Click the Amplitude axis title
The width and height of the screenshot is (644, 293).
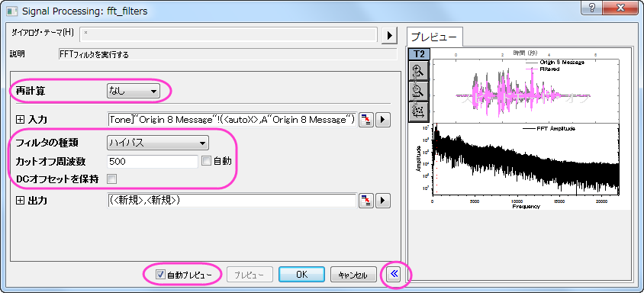418,159
